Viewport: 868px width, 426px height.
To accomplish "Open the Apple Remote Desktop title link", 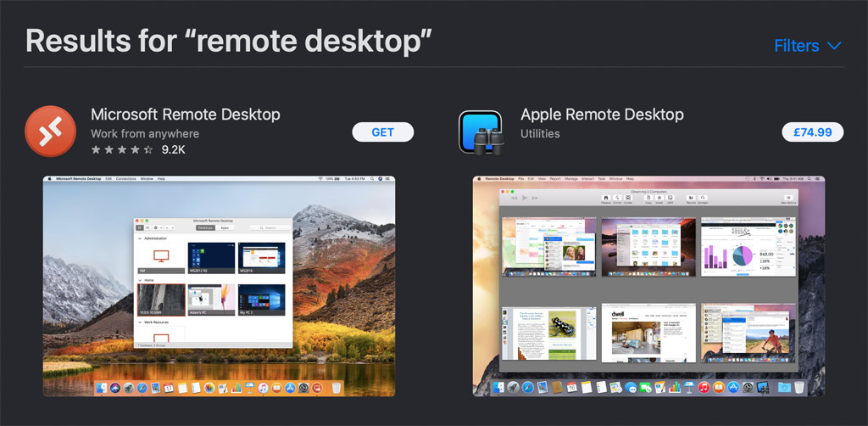I will coord(603,115).
